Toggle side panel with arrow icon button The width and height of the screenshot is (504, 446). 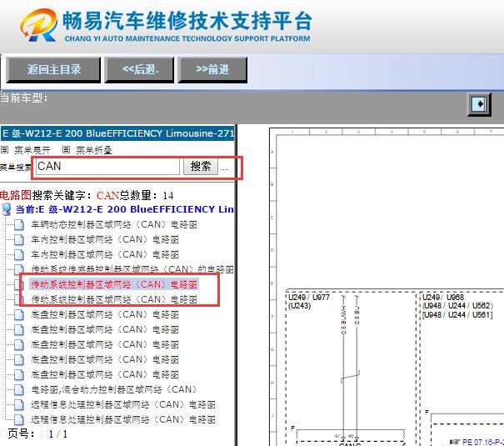pyautogui.click(x=479, y=104)
